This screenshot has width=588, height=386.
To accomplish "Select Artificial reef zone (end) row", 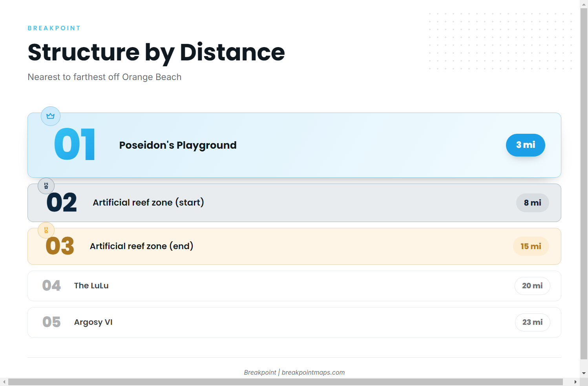I will point(294,246).
